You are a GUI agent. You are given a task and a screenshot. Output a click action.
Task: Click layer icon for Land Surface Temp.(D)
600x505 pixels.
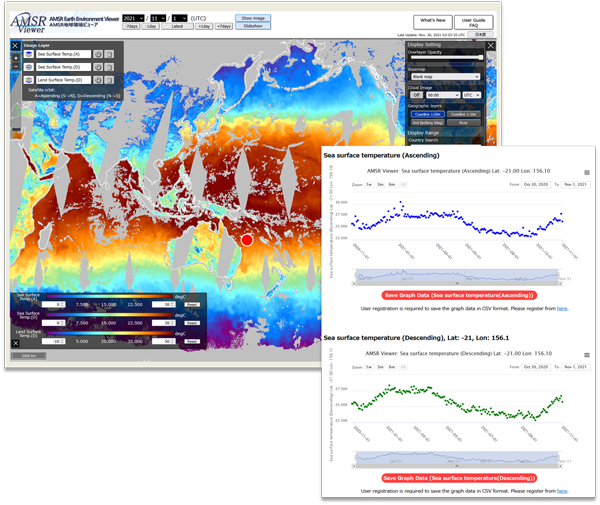[x=29, y=80]
